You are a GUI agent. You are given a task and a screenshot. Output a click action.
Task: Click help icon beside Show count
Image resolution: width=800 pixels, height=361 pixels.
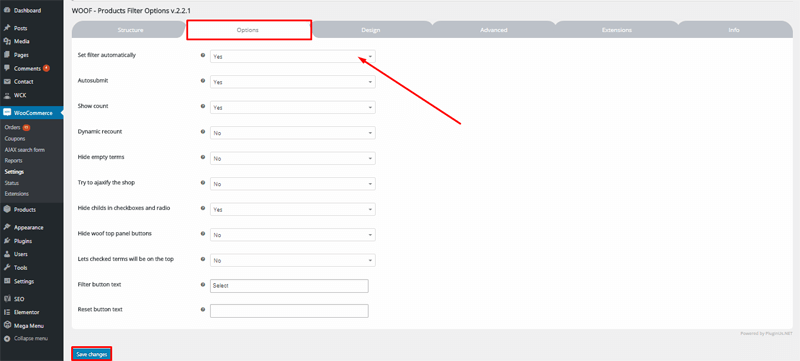point(203,106)
